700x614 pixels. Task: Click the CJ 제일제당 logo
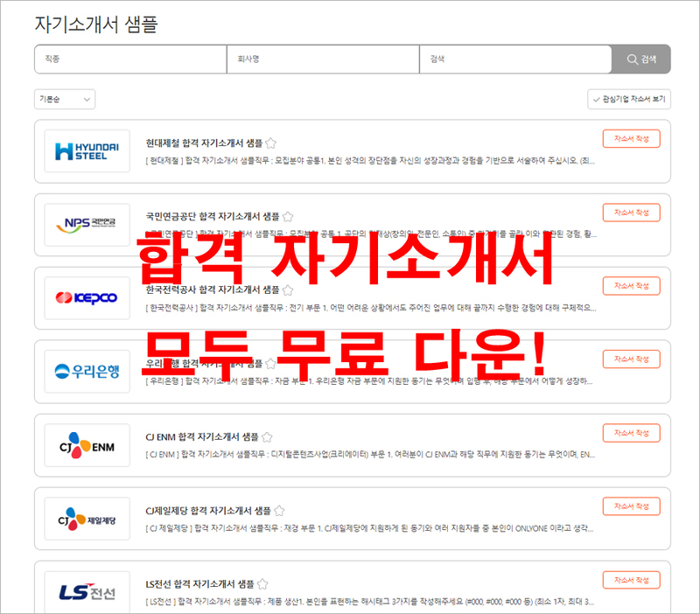87,519
